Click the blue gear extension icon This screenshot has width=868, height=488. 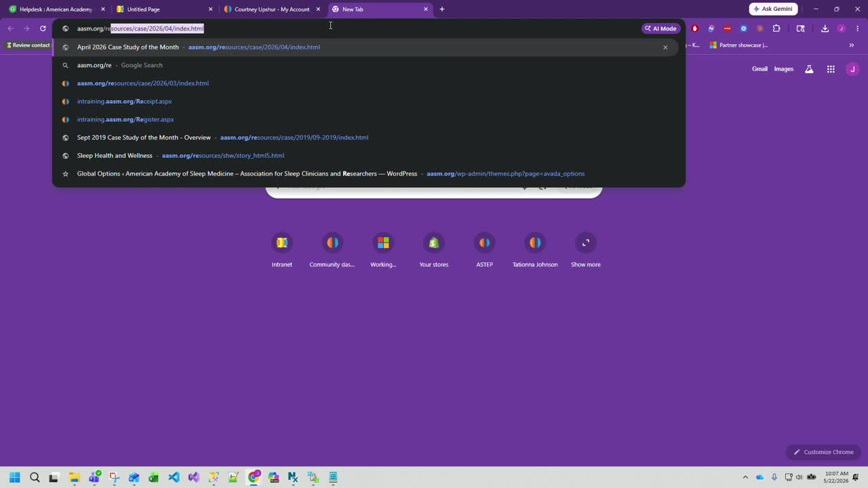[x=743, y=28]
